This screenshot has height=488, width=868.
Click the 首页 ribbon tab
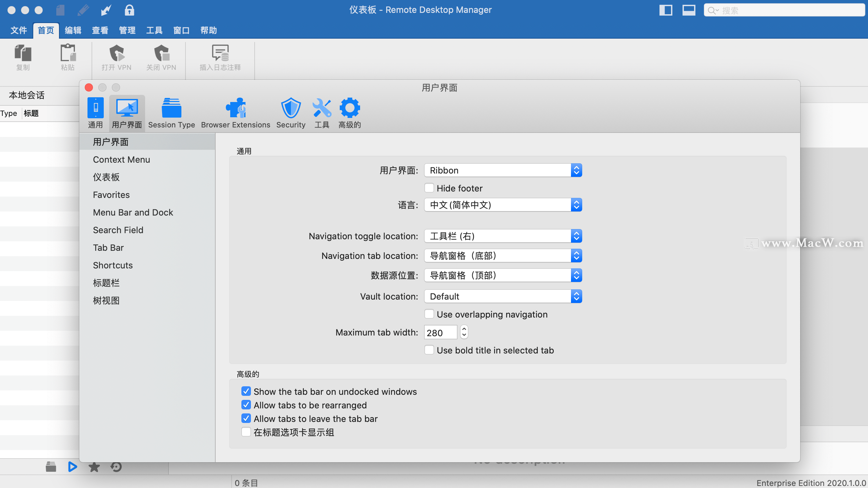point(46,30)
